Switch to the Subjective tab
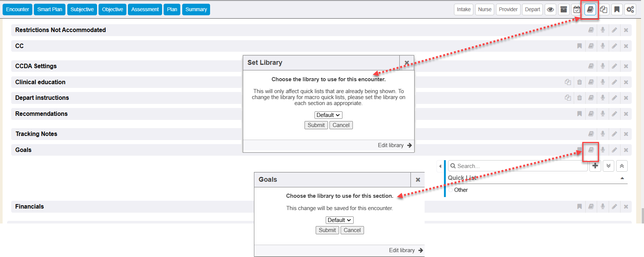The height and width of the screenshot is (257, 644). coord(82,10)
